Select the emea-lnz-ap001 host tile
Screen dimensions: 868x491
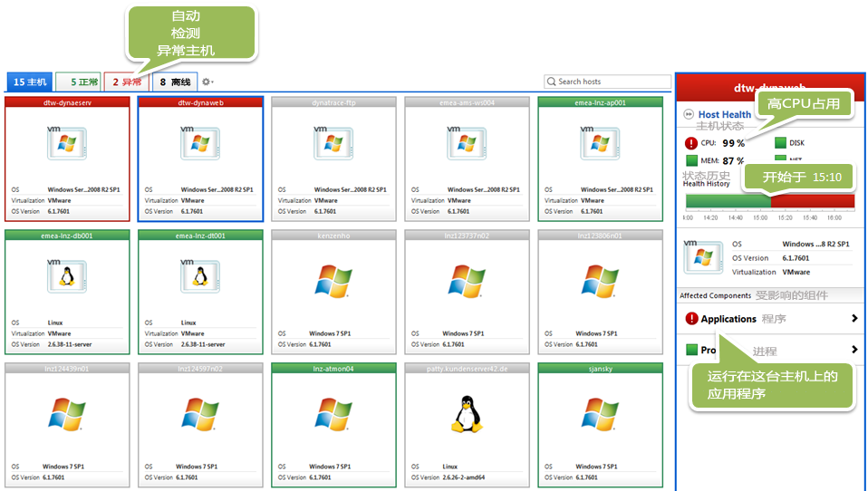click(600, 159)
